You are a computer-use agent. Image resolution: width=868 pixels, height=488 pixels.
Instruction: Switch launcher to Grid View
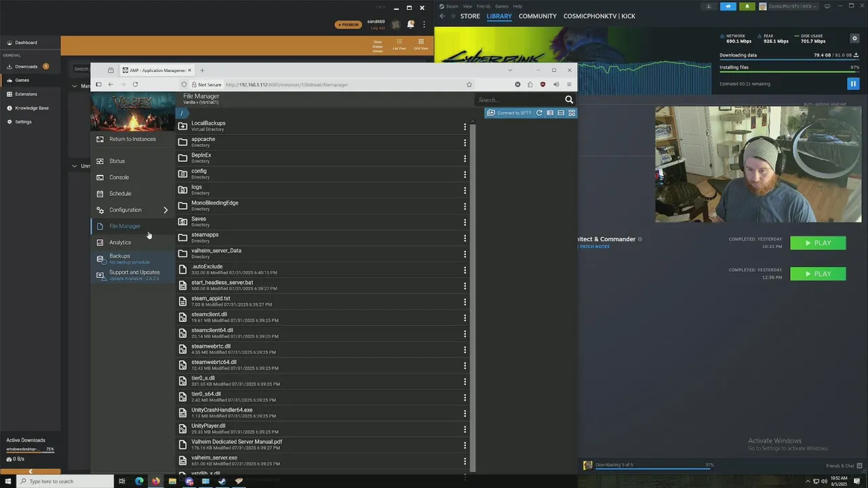(x=421, y=44)
